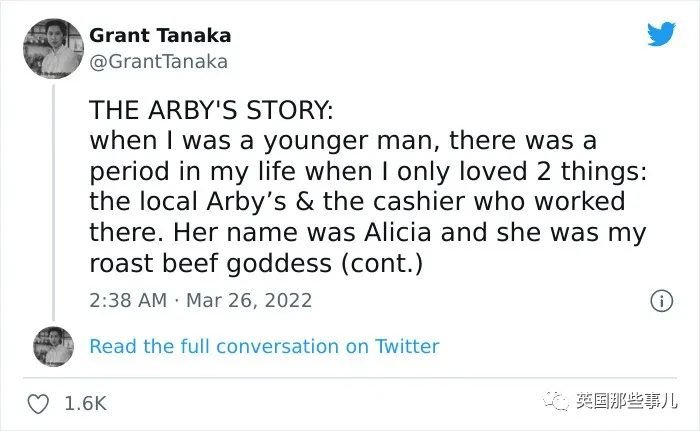Visit the @GrantTanaka handle link
Image resolution: width=700 pixels, height=431 pixels.
click(x=158, y=61)
